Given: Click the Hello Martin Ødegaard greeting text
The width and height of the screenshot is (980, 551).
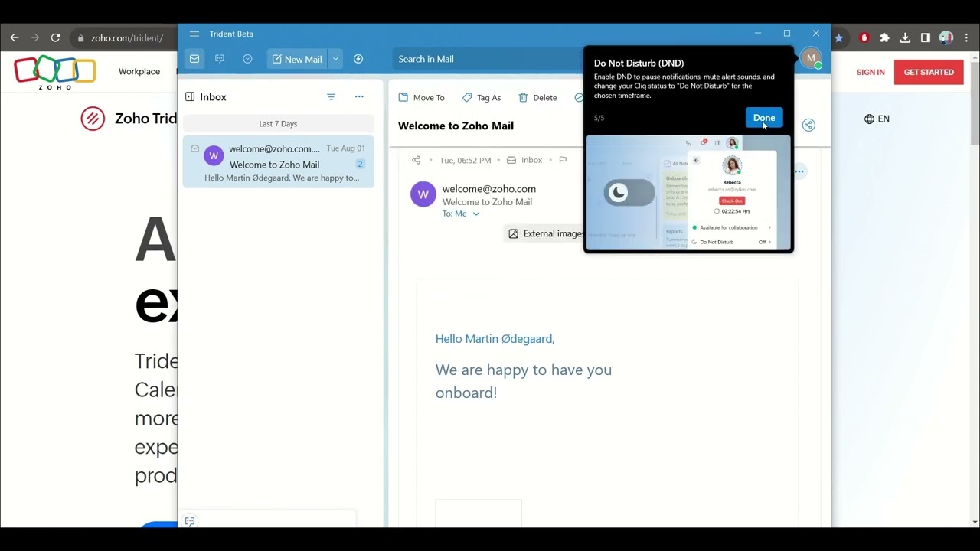Looking at the screenshot, I should tap(495, 339).
